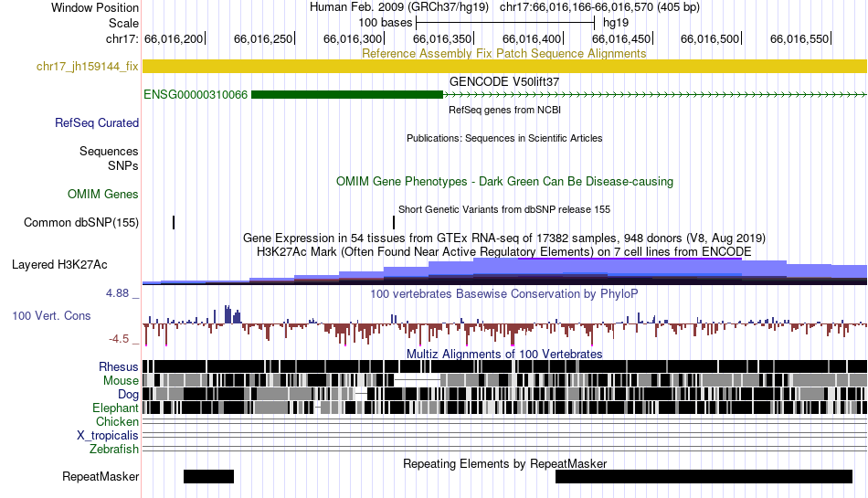868x498 pixels.
Task: Click the GENCODE V50lift37 track title
Action: tap(504, 81)
